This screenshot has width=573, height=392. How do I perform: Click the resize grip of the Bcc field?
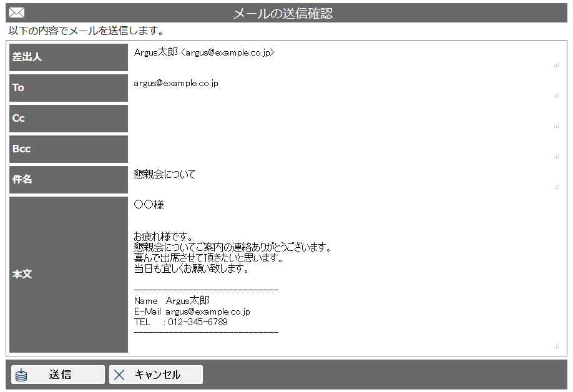tap(557, 155)
